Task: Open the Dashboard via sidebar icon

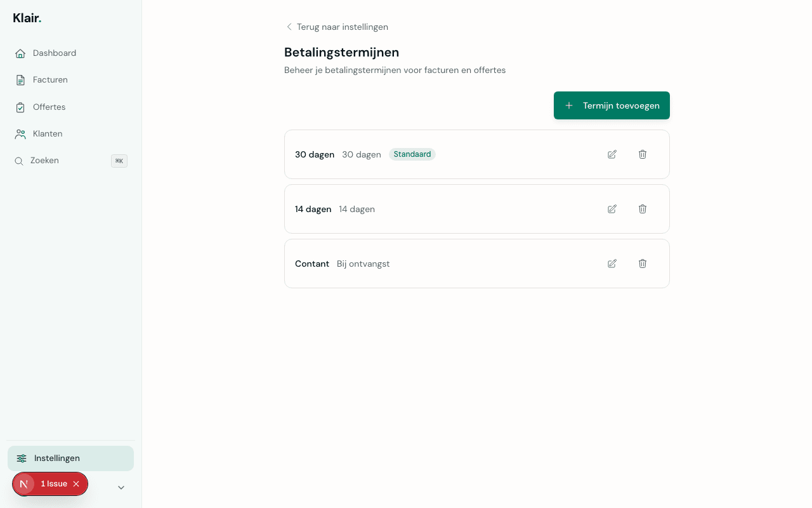Action: click(20, 53)
